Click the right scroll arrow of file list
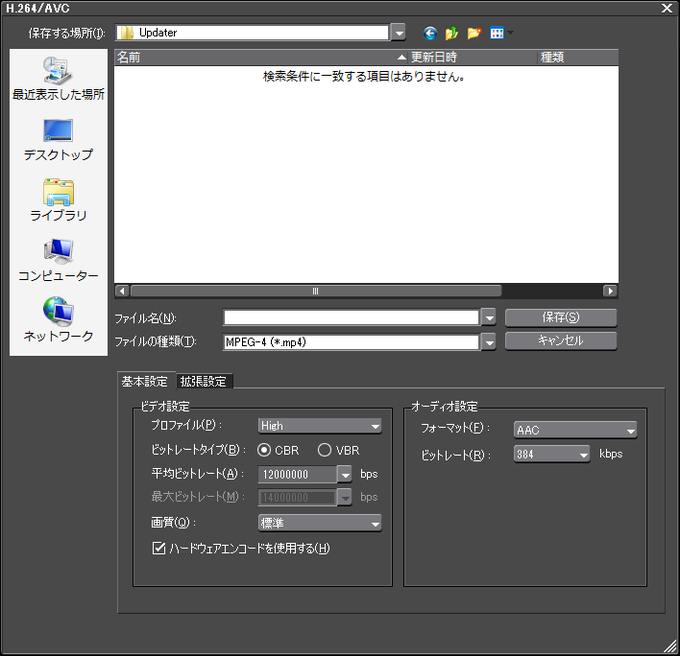 611,291
